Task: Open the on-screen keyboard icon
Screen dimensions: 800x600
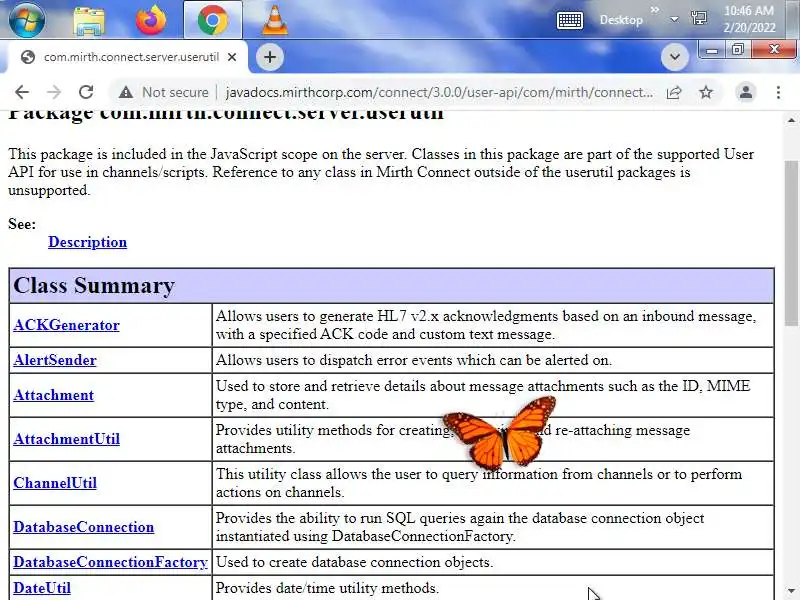Action: point(569,20)
